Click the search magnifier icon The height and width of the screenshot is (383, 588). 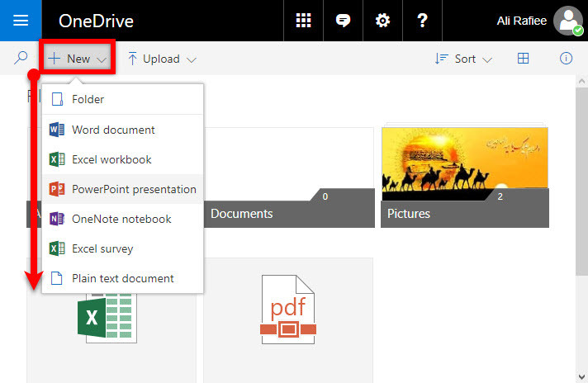click(x=21, y=58)
